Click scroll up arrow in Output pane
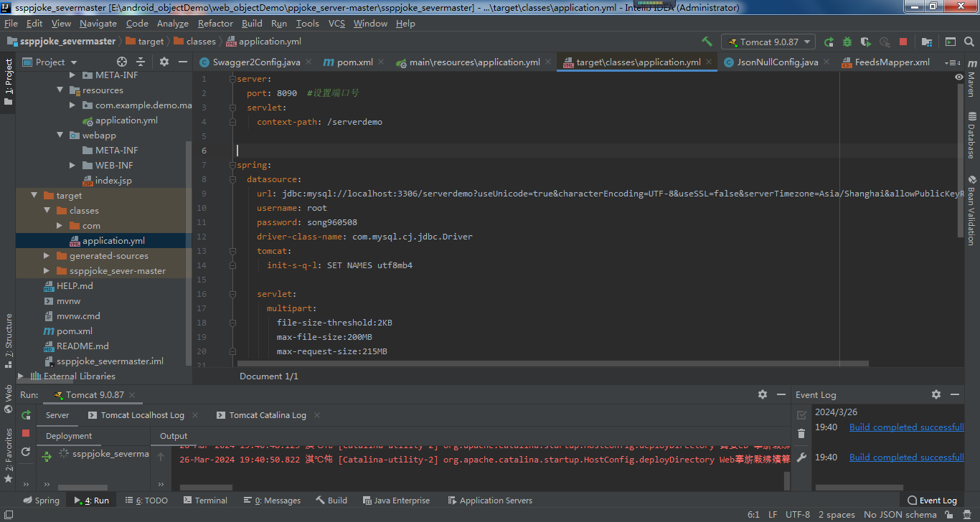The height and width of the screenshot is (522, 980). [161, 456]
